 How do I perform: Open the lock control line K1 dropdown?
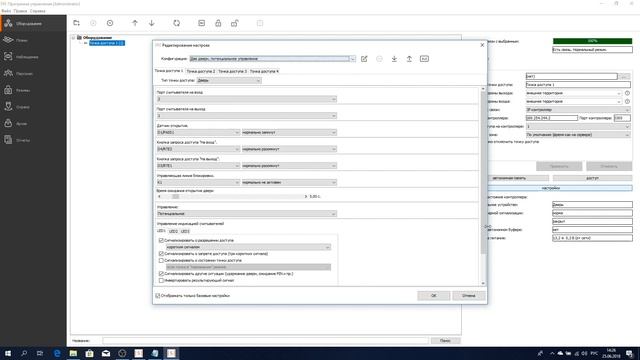point(198,182)
